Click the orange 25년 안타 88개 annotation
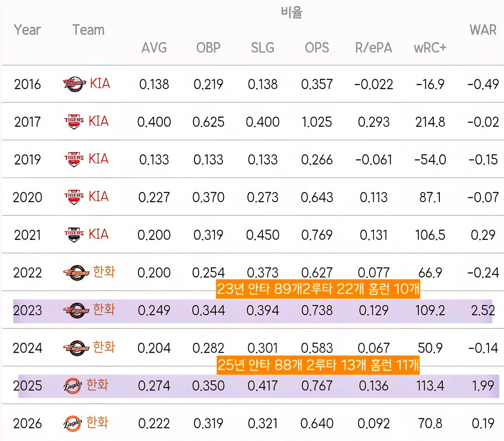This screenshot has height=441, width=504. (318, 365)
